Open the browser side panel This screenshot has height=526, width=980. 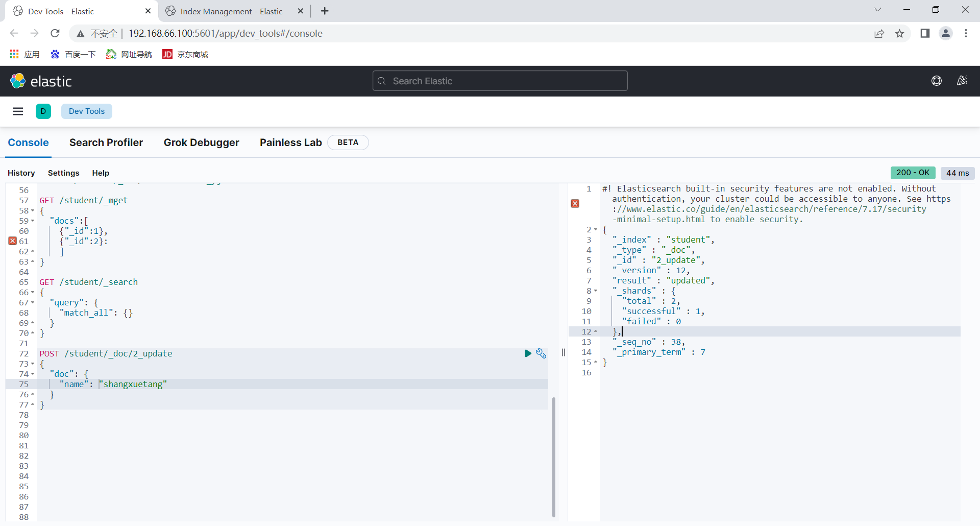coord(925,34)
